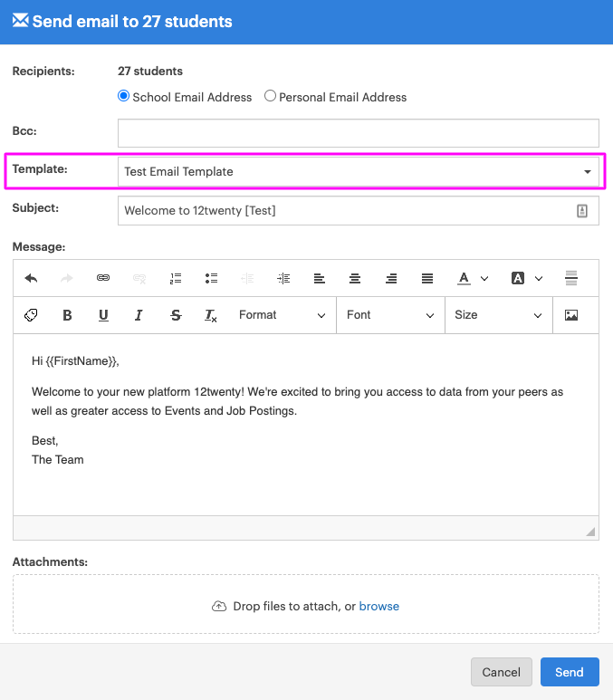Toggle strikethrough formatting
The image size is (613, 700).
point(176,315)
